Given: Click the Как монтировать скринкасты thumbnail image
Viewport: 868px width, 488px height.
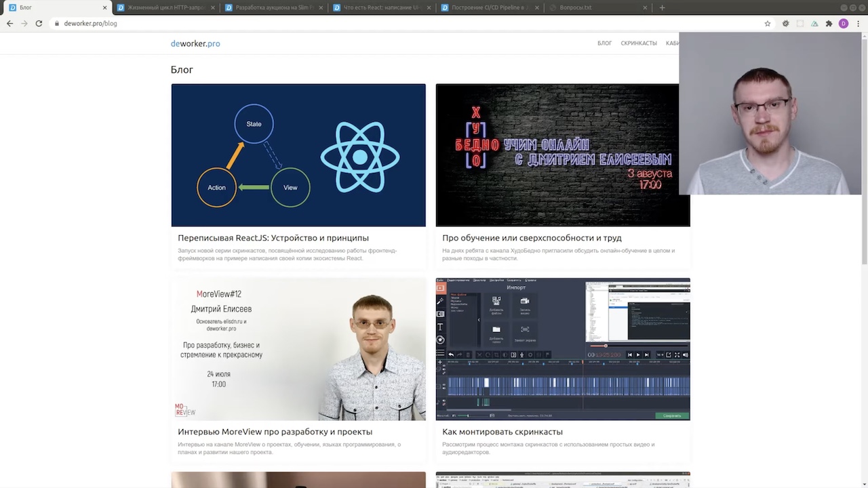Looking at the screenshot, I should (x=562, y=349).
